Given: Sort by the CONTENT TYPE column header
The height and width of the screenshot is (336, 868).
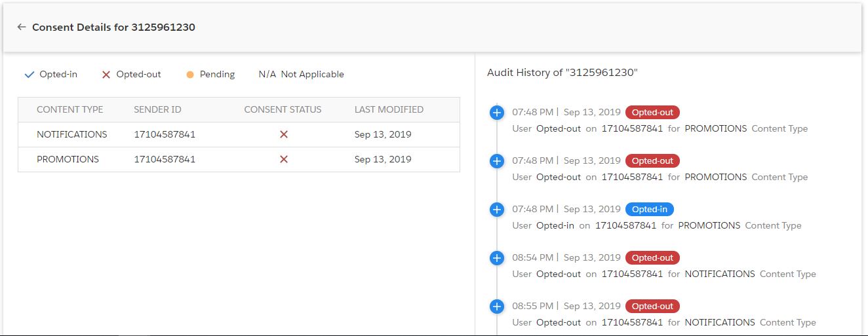Looking at the screenshot, I should pos(70,109).
